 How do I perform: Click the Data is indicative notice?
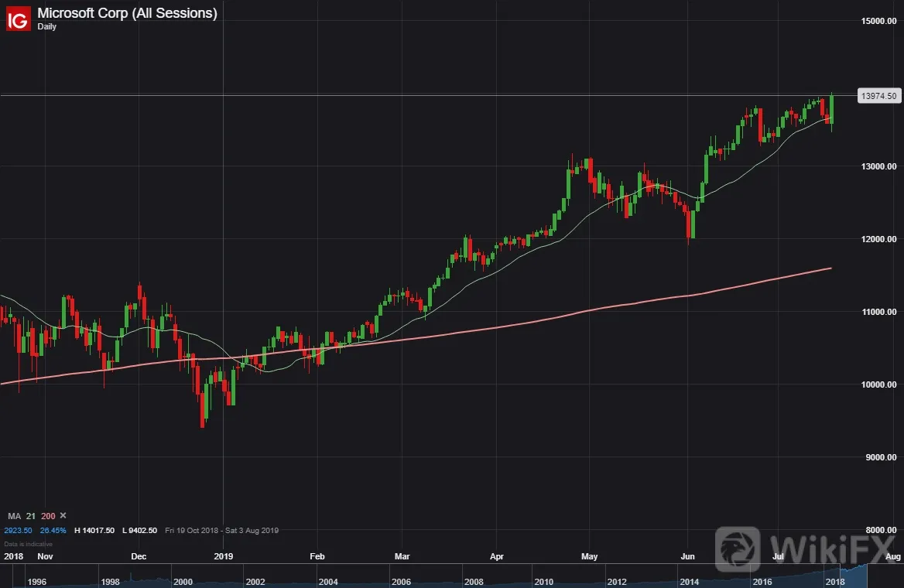[28, 544]
